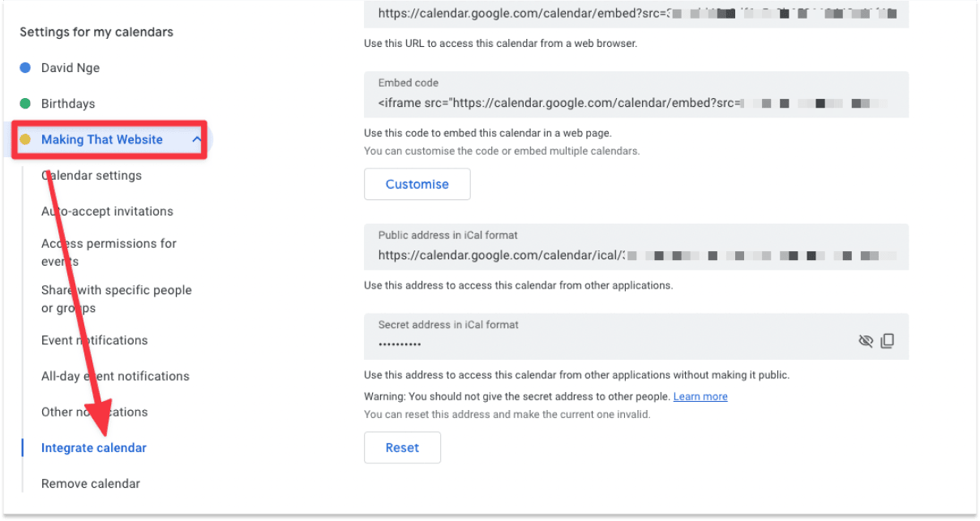Open the Remove calendar section

point(89,483)
